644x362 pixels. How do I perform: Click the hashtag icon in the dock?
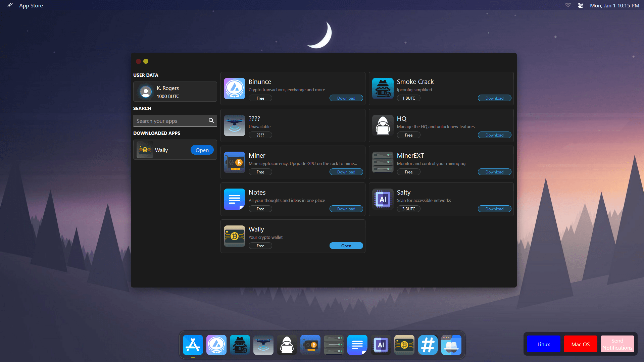[x=428, y=345]
